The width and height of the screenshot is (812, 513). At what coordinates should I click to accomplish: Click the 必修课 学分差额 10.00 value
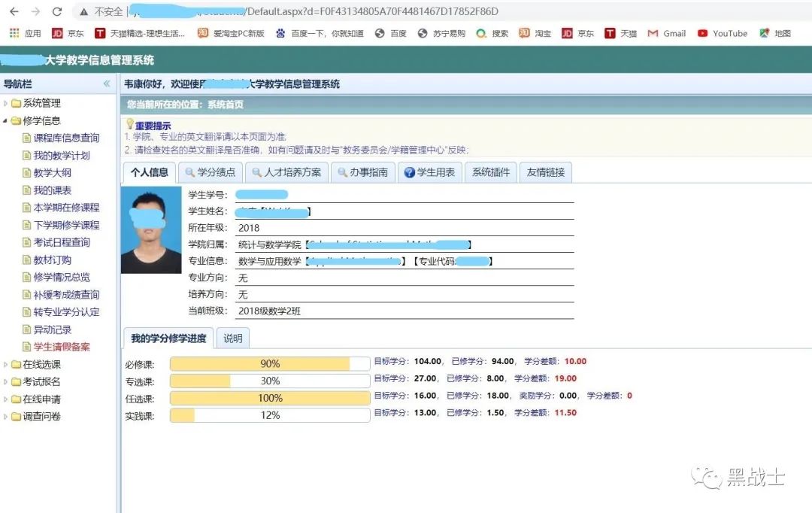(x=575, y=361)
